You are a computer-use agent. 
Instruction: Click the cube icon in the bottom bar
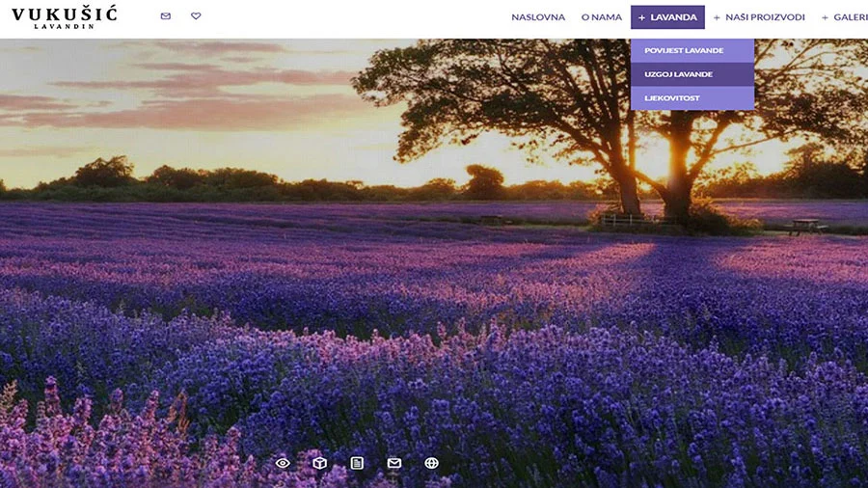[x=319, y=463]
